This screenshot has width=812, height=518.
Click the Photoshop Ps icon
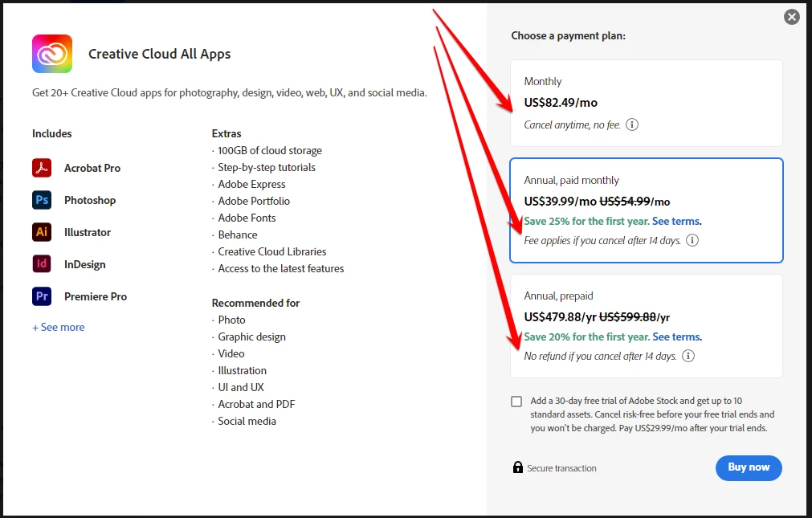[42, 200]
